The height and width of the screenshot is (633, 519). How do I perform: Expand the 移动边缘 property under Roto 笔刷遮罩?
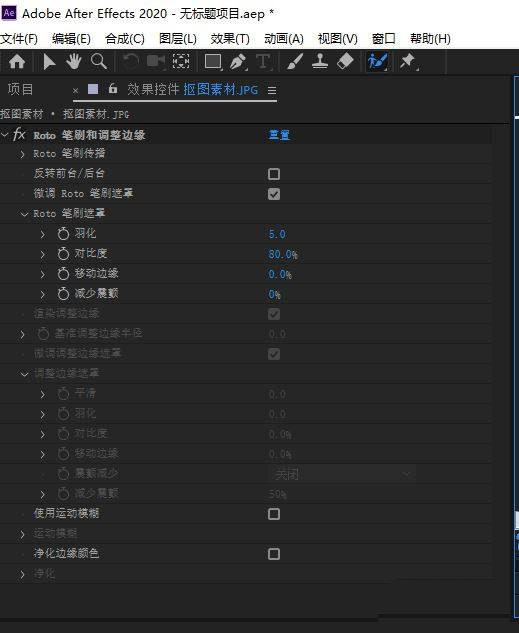click(43, 274)
